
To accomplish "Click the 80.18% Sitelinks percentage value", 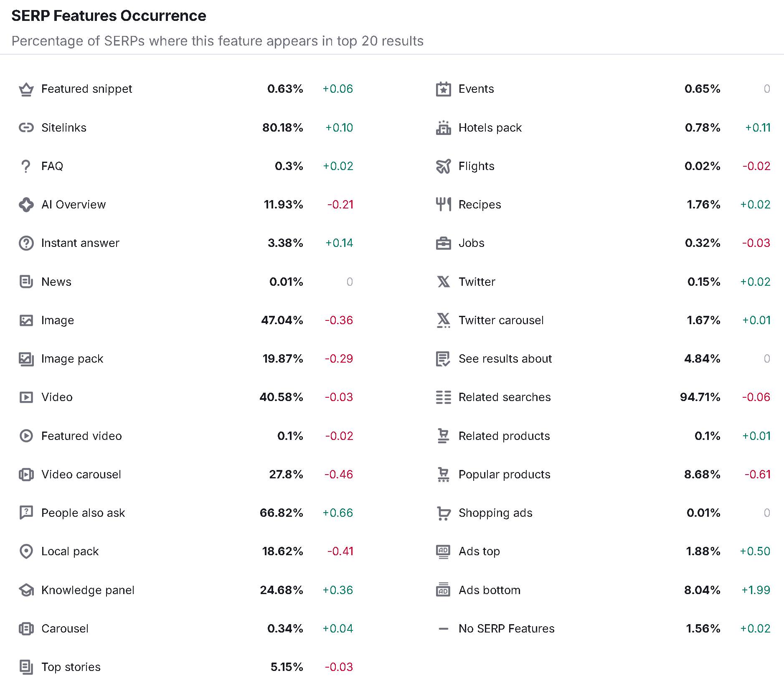I will coord(283,128).
